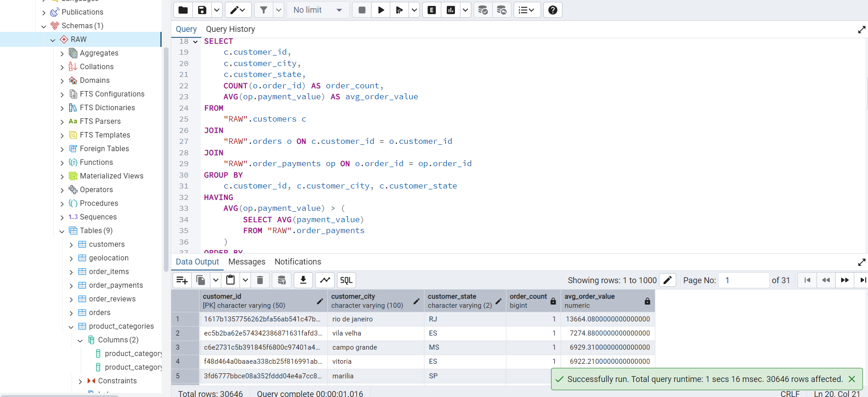868x397 pixels.
Task: Click the Filter funnel icon
Action: [x=264, y=10]
